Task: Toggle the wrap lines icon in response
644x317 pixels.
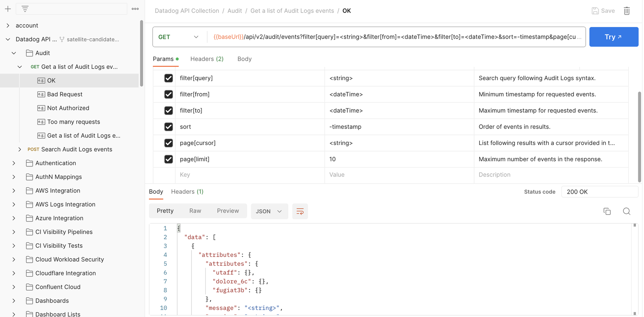Action: pyautogui.click(x=300, y=211)
